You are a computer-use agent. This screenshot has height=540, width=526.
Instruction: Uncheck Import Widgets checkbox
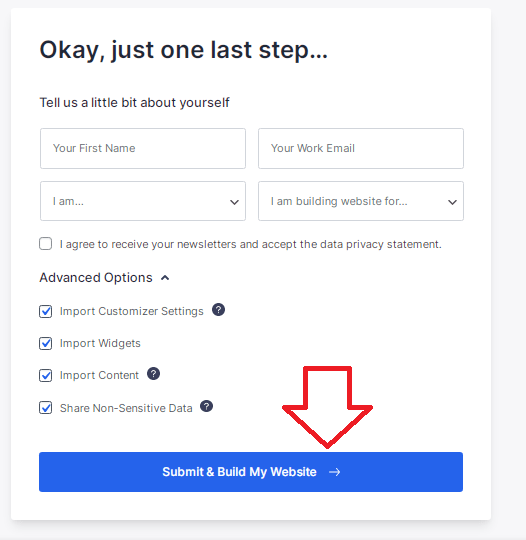click(45, 343)
